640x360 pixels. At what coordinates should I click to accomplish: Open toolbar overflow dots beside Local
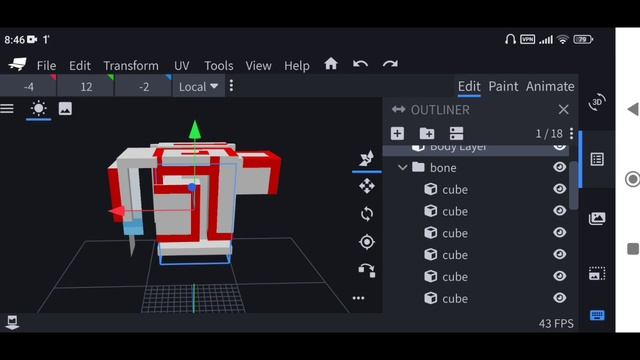231,86
